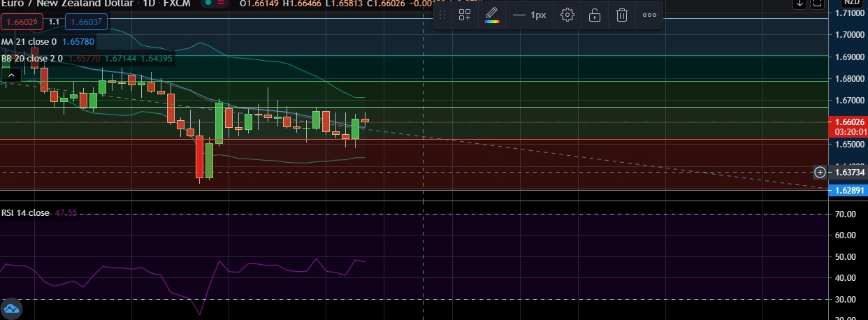
Task: Select the BB 20 close indicator label
Action: click(x=32, y=59)
